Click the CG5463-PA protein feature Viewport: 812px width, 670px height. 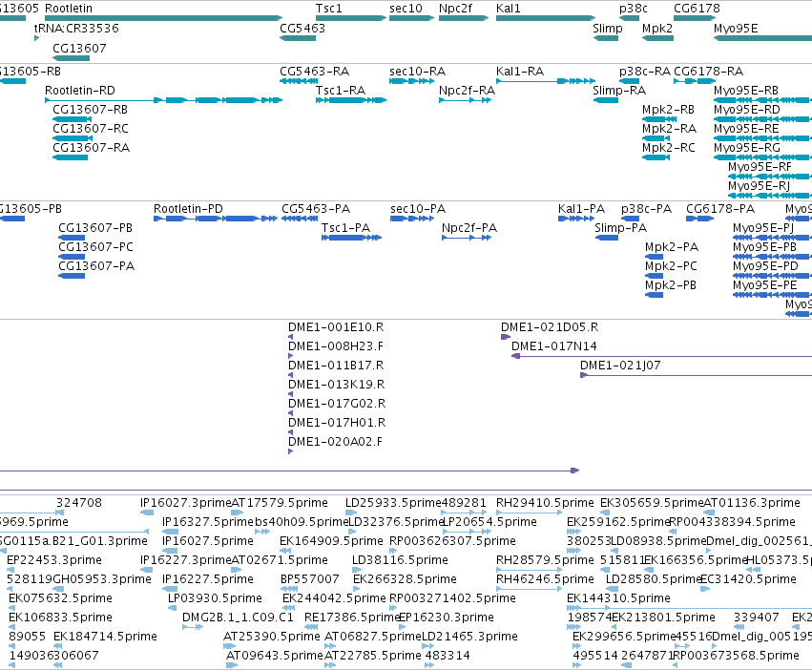tap(300, 219)
